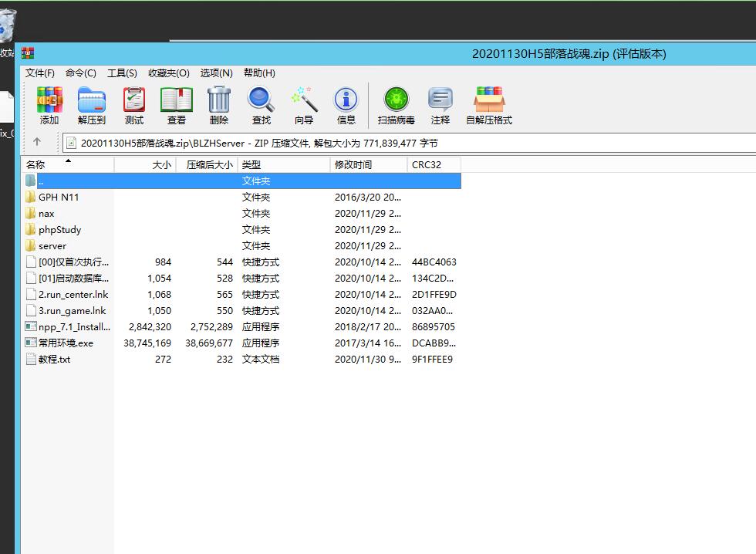Open the File (文件) menu
This screenshot has width=756, height=554.
click(x=40, y=73)
